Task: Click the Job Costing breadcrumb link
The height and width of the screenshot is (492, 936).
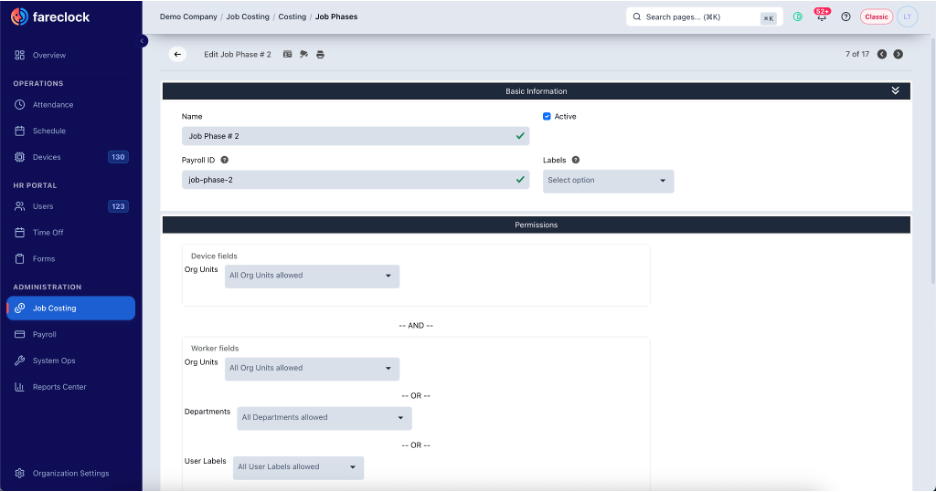Action: pyautogui.click(x=248, y=17)
